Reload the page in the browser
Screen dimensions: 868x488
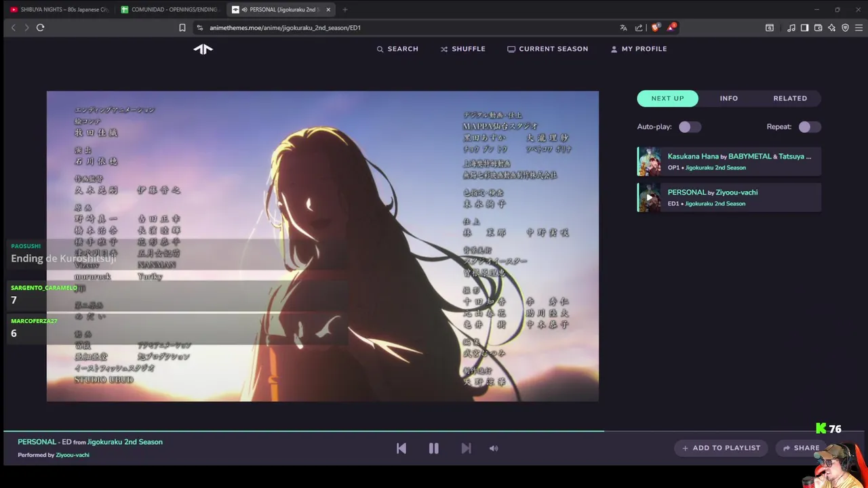pos(40,28)
